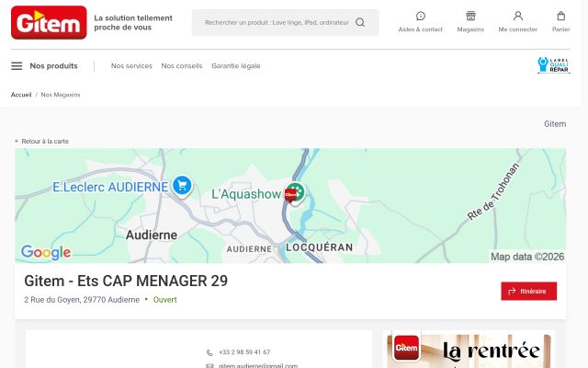The width and height of the screenshot is (588, 368).
Task: Click the search magnifier icon
Action: click(360, 22)
